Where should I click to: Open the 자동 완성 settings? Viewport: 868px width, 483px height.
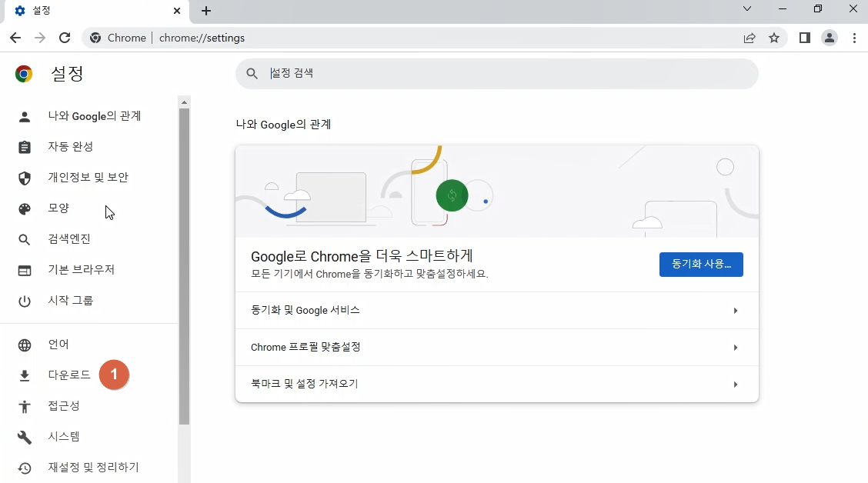tap(70, 147)
